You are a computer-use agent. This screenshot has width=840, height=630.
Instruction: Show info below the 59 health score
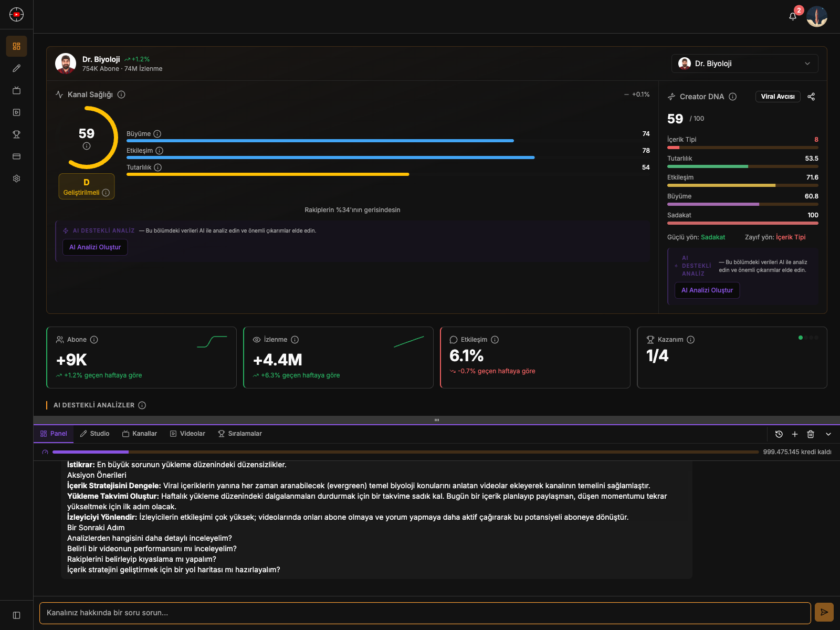(x=87, y=146)
